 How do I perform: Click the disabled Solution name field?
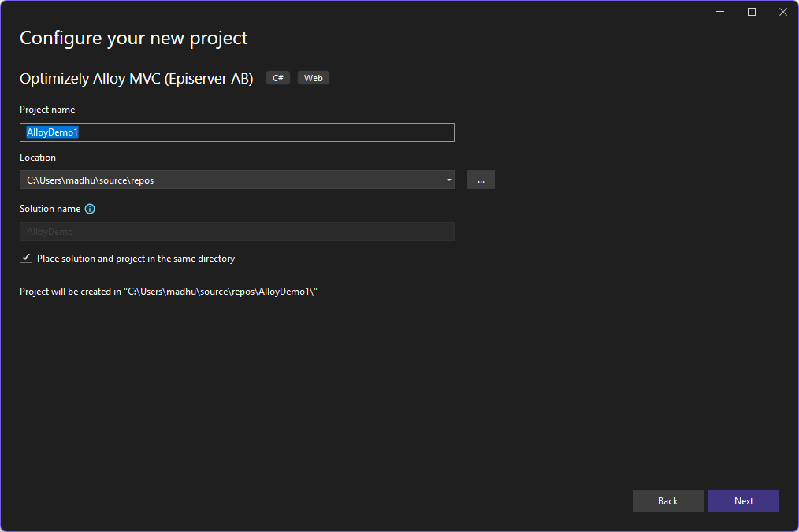pyautogui.click(x=236, y=232)
